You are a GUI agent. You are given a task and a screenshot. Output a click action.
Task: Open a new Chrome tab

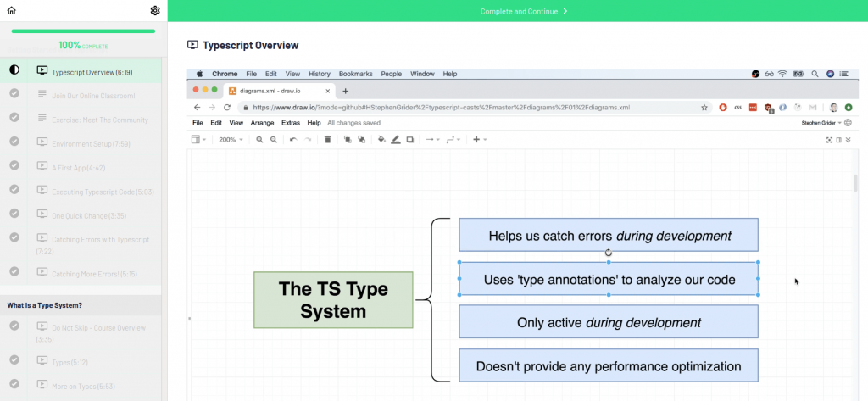tap(346, 91)
